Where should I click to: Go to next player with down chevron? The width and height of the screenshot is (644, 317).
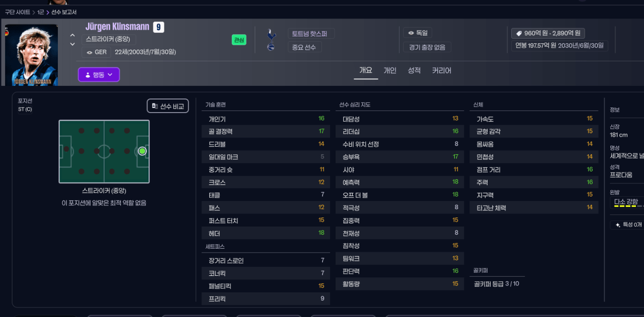pyautogui.click(x=72, y=44)
